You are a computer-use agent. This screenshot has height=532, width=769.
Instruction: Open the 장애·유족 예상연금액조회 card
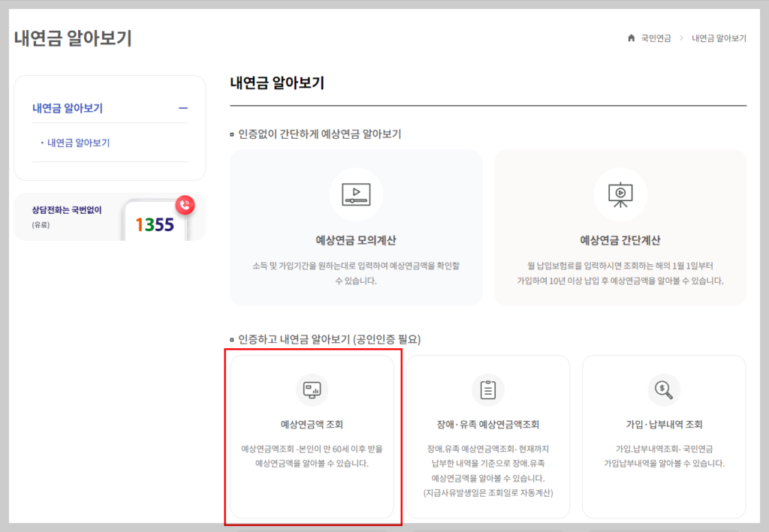488,437
